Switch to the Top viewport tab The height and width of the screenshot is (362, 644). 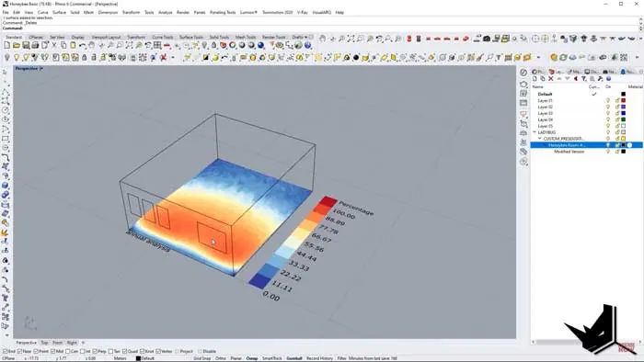pyautogui.click(x=44, y=343)
